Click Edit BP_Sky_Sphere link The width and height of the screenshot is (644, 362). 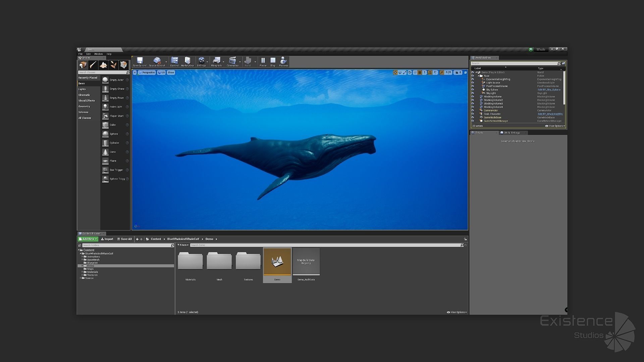click(549, 90)
